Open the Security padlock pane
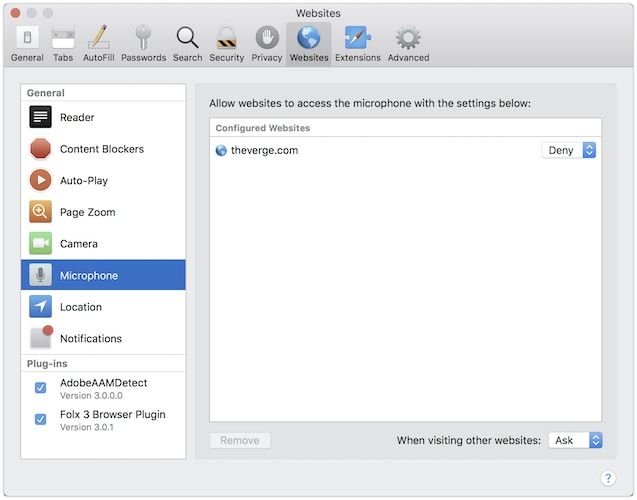Screen dimensions: 637x500 click(226, 43)
